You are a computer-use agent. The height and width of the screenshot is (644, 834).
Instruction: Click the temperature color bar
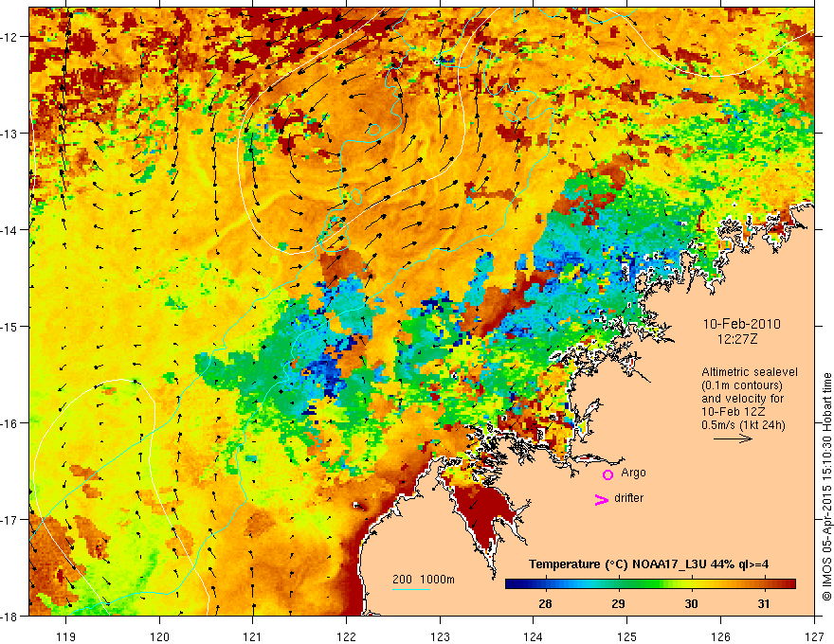click(x=650, y=584)
